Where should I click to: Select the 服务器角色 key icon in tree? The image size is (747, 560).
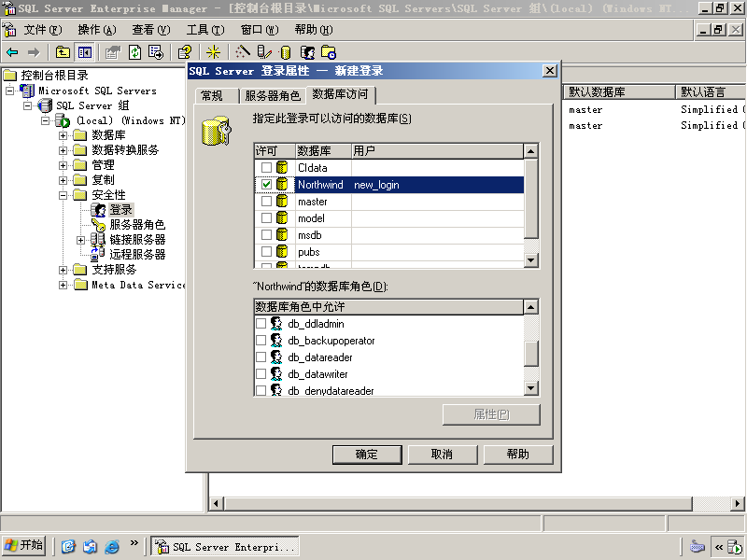(x=98, y=225)
